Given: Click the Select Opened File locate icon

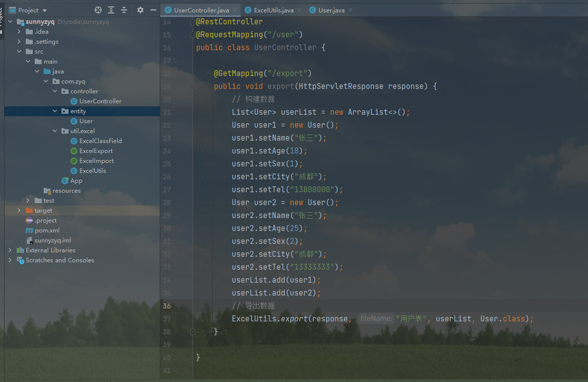Looking at the screenshot, I should click(x=98, y=10).
